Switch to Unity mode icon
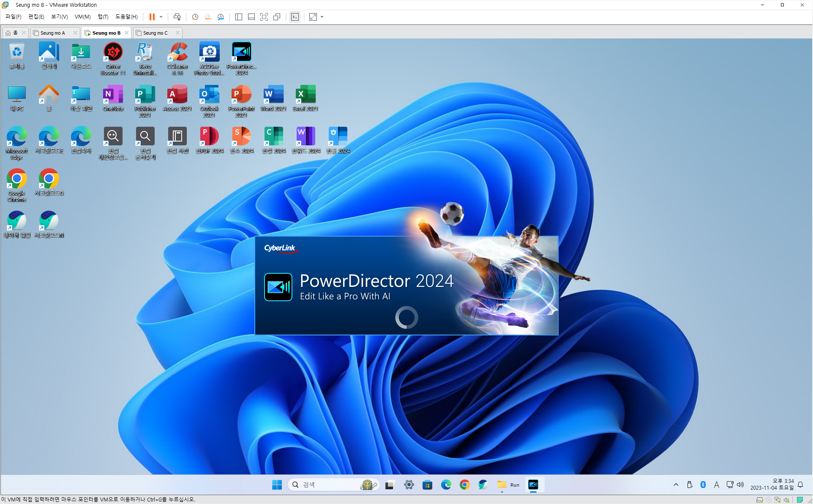 coord(277,17)
